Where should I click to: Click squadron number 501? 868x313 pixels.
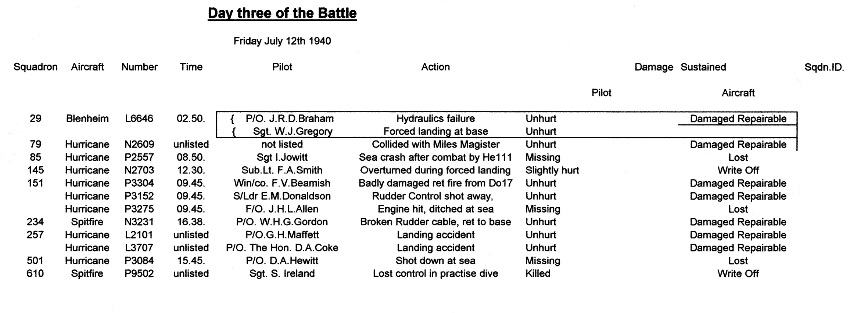pyautogui.click(x=35, y=261)
